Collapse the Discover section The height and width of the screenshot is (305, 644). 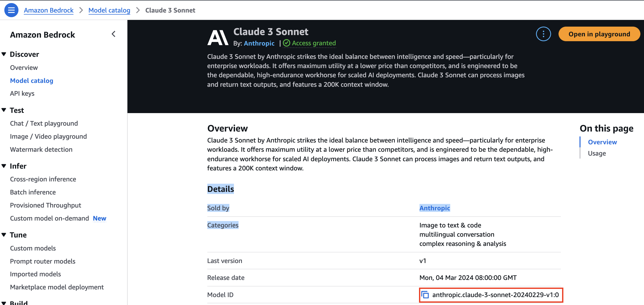[4, 54]
